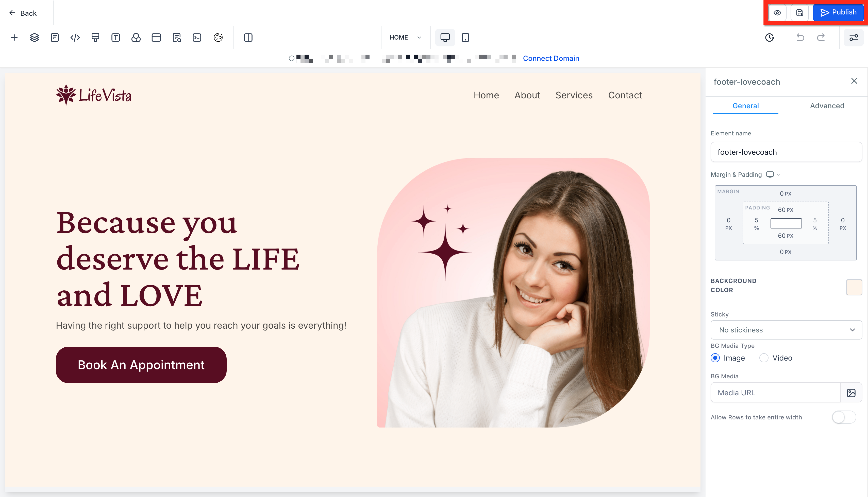
Task: Open the eye preview icon
Action: click(777, 13)
